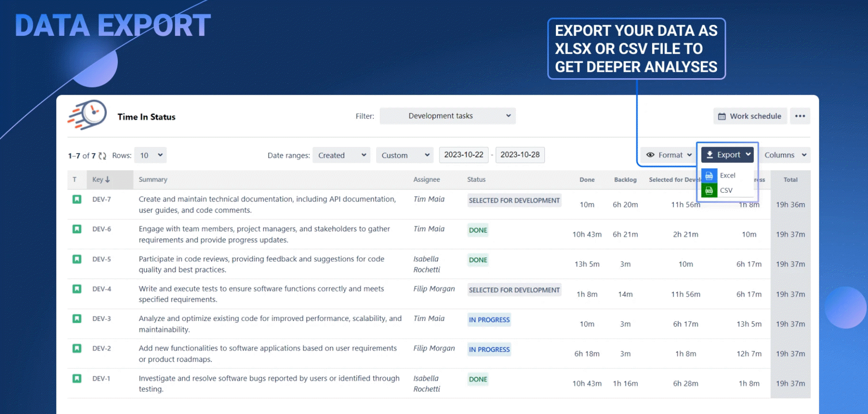Open the Rows dropdown showing 10

tap(150, 155)
